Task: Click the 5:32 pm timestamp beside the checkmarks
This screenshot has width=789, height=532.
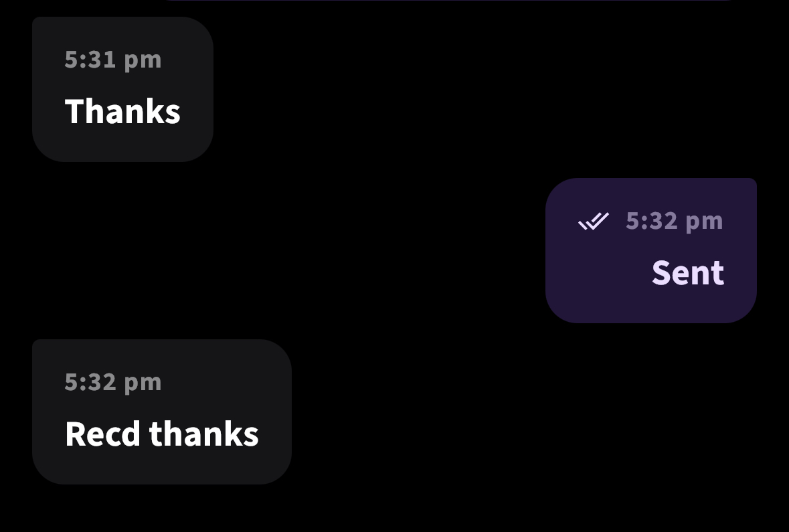Action: point(674,221)
